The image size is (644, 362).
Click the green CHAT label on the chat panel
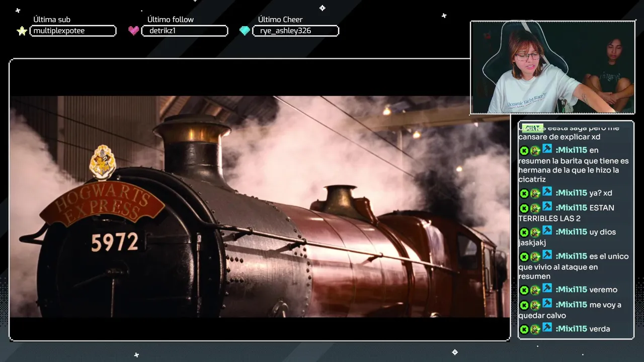pos(532,128)
